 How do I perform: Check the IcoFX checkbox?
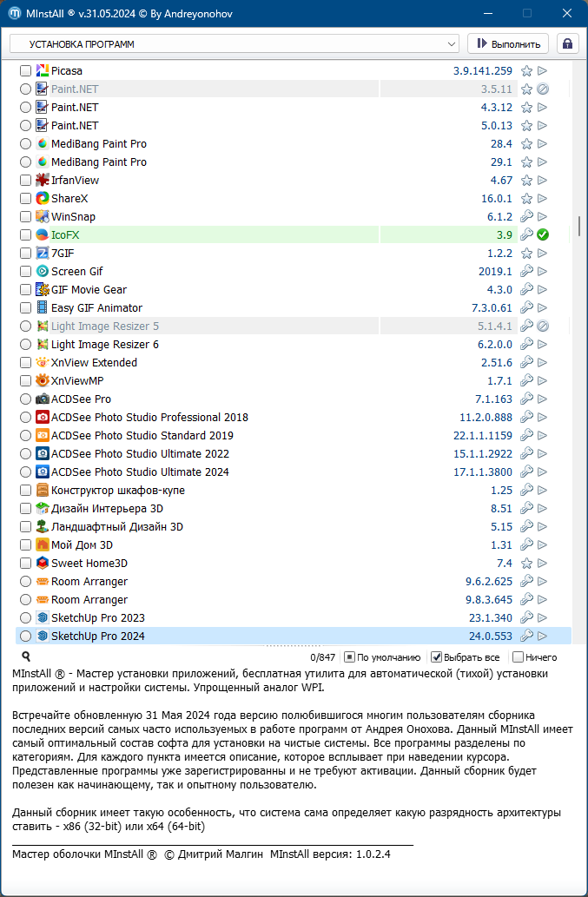[x=25, y=234]
